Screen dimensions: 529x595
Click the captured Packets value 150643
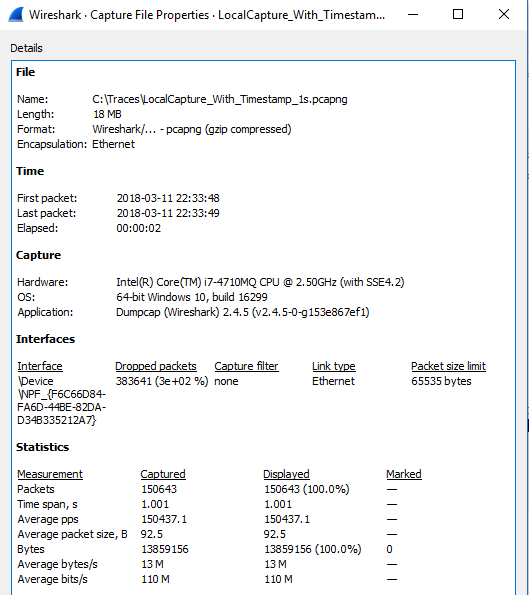tap(159, 489)
